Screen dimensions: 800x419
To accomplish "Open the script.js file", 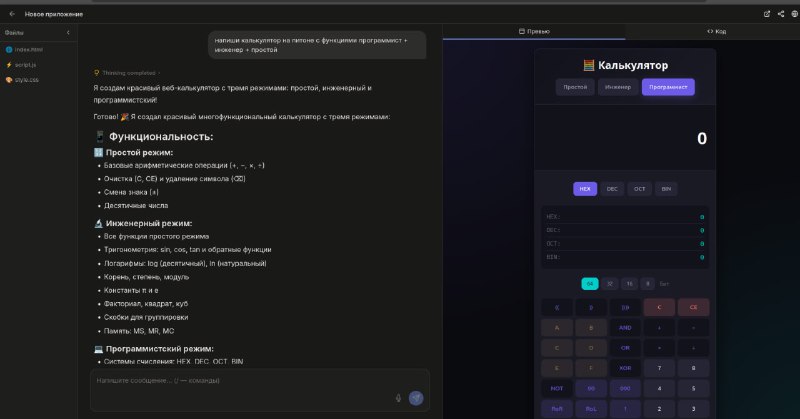I will [x=25, y=64].
